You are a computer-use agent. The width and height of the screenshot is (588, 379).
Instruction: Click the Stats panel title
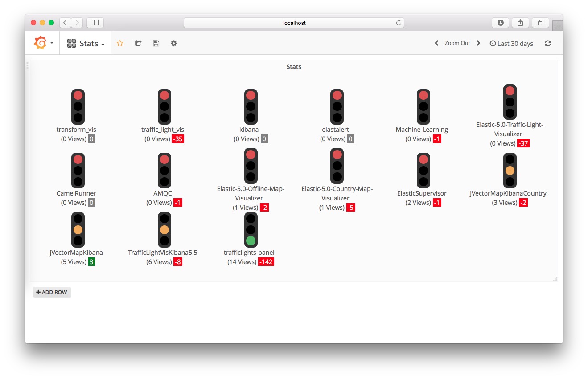point(294,67)
